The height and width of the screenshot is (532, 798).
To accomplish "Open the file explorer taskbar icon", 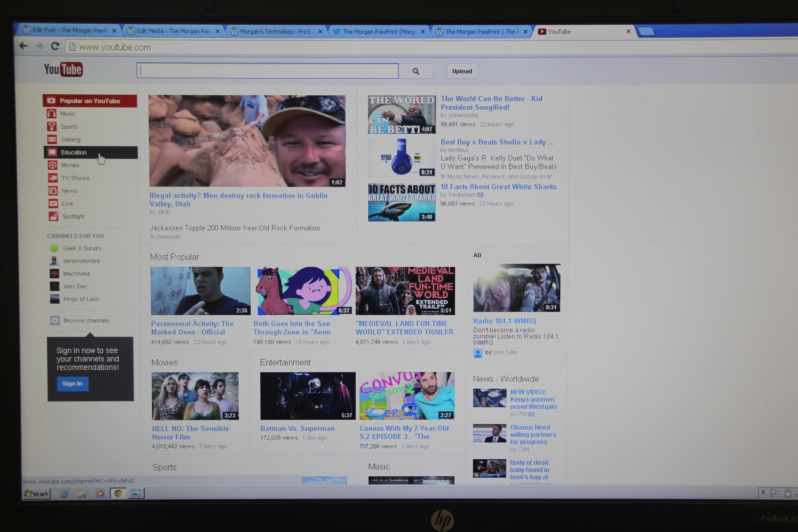I will [82, 494].
